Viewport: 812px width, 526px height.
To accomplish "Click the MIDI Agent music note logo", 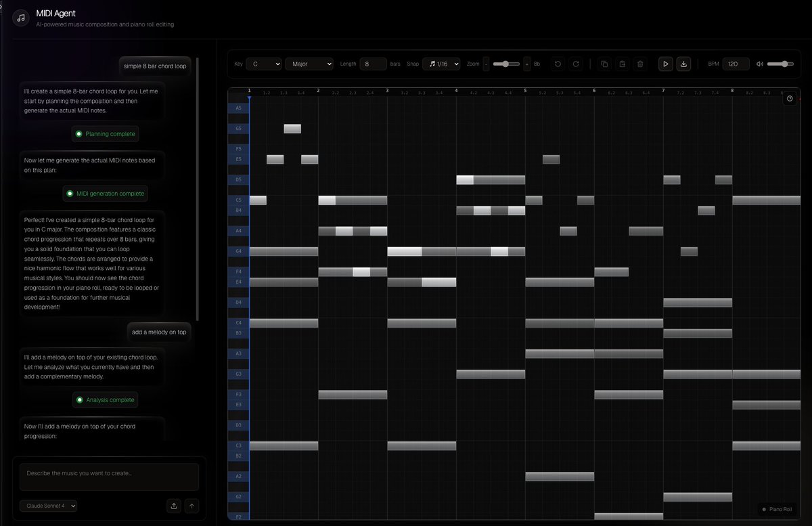I will 21,18.
